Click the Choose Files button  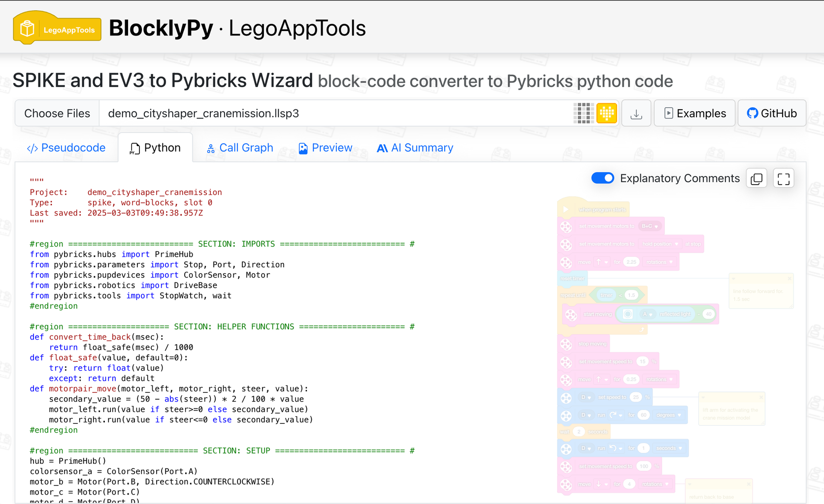[57, 113]
